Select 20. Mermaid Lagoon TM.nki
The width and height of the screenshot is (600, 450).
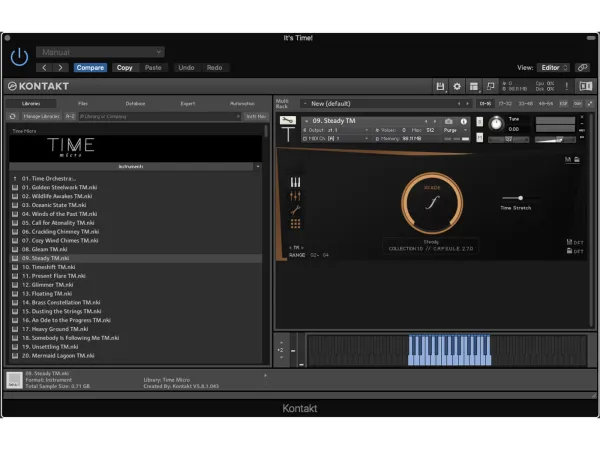[136, 356]
